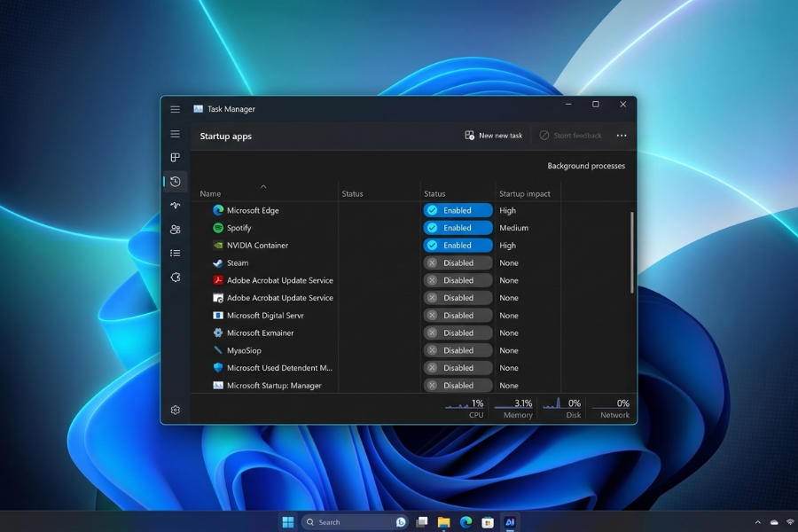Open the Windows Start button

click(288, 522)
